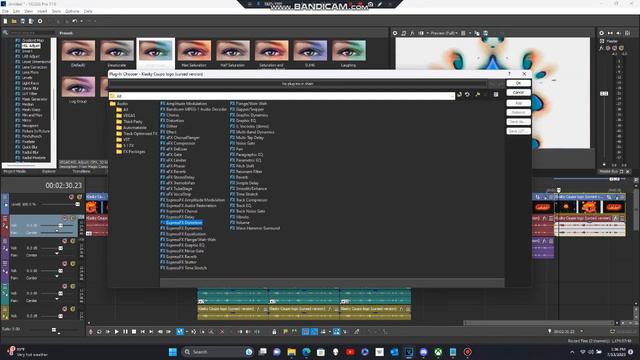Click the refresh icon in Plug-In Chooser
This screenshot has width=640, height=360.
(460, 95)
